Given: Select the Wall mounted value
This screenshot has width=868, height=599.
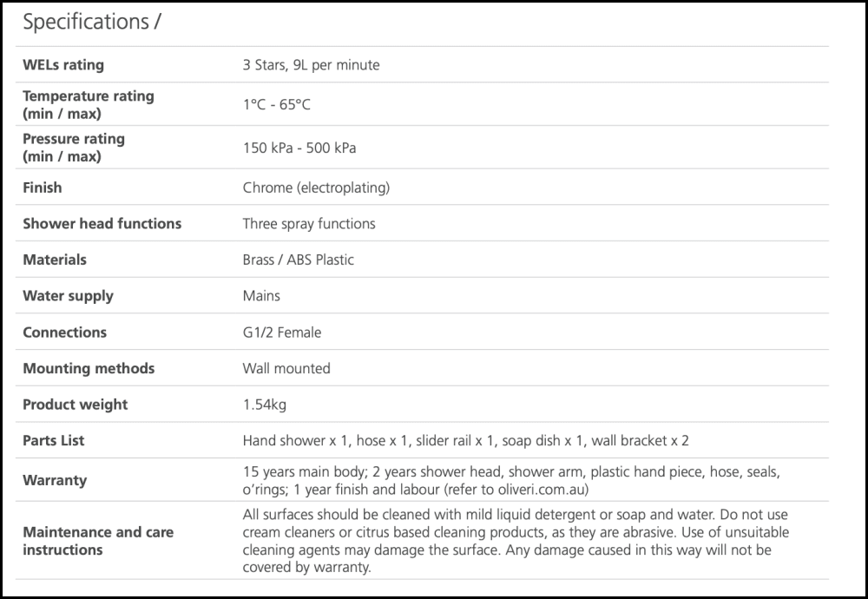Looking at the screenshot, I should 286,368.
